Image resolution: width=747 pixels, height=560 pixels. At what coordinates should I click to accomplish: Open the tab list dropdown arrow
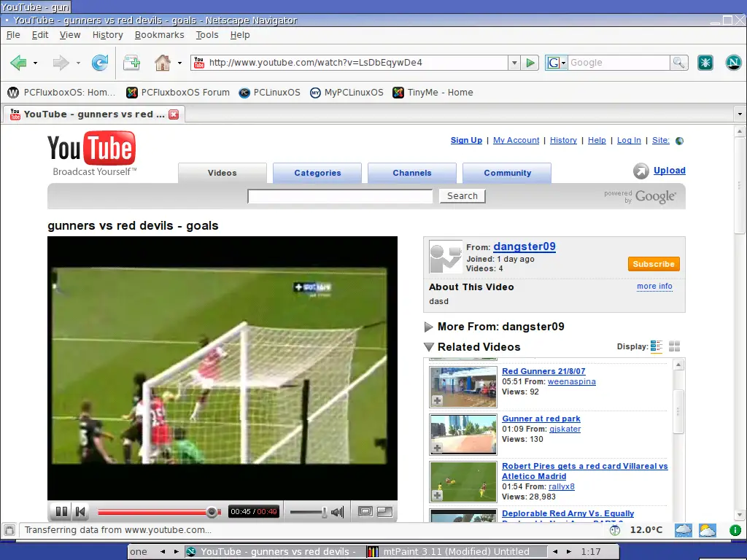point(740,114)
